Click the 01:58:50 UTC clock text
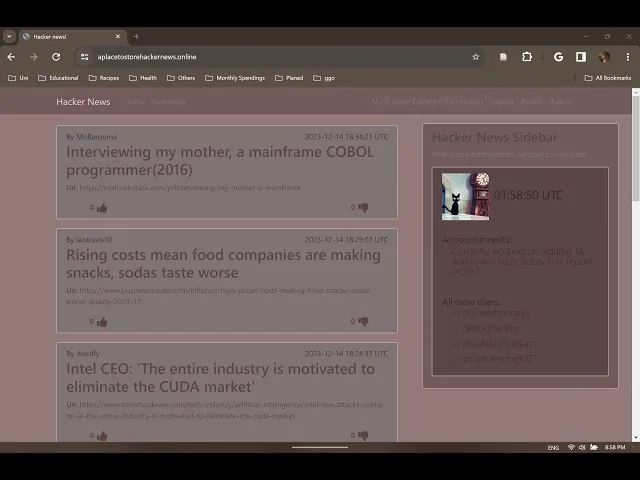640x480 pixels. [x=528, y=195]
